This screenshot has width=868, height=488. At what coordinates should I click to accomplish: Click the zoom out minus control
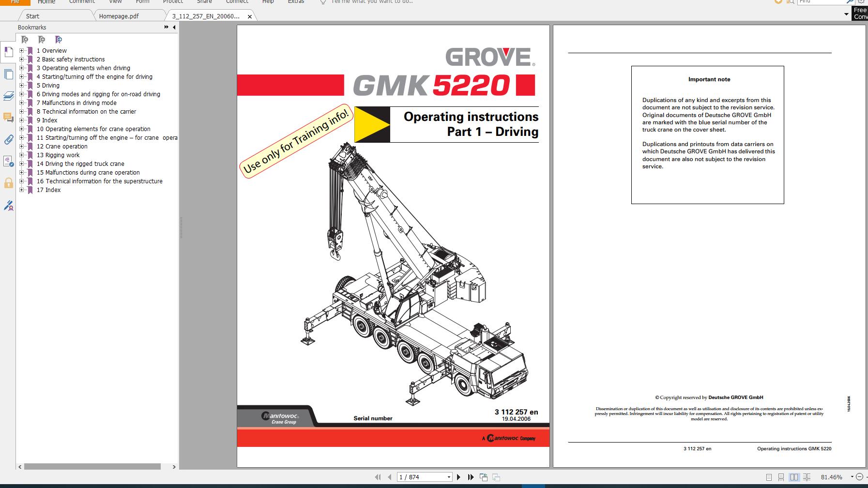[859, 477]
